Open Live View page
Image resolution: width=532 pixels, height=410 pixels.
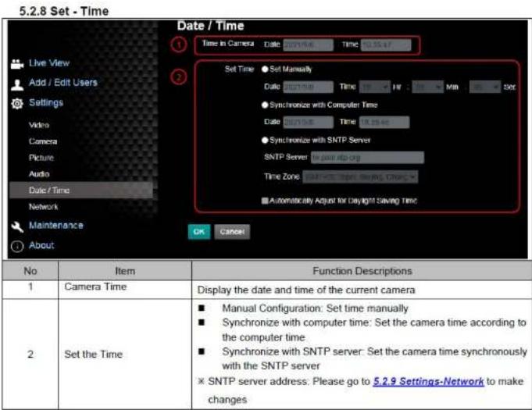(49, 63)
